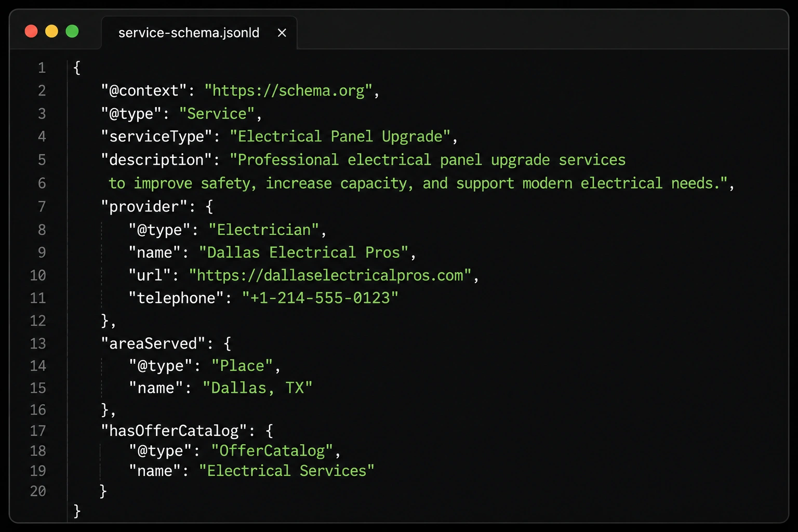Click the "telephone" key
This screenshot has height=532, width=798.
pos(176,298)
